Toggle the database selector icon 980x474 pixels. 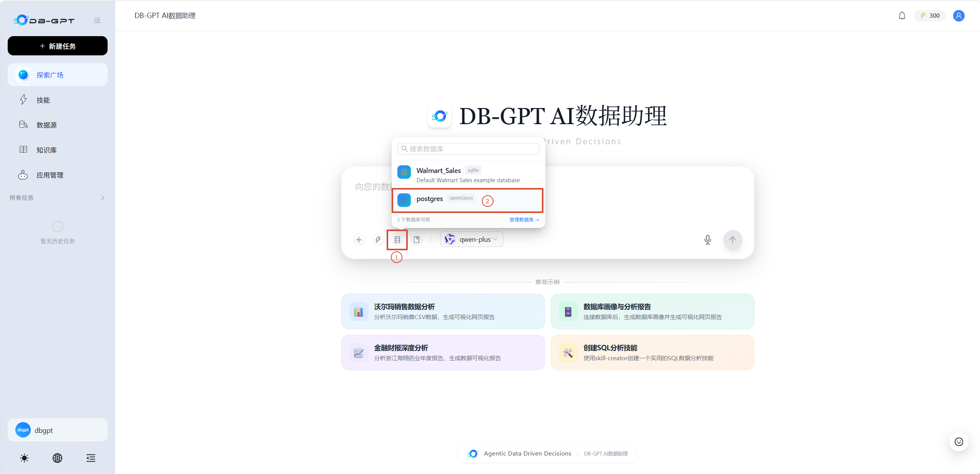397,239
